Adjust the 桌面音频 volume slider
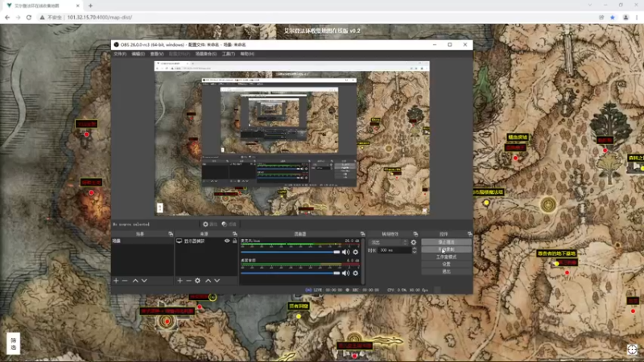 291,273
